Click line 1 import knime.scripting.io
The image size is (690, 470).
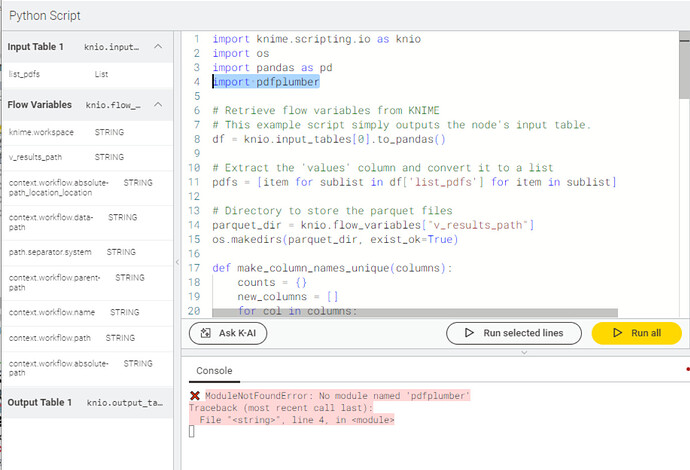tap(316, 39)
